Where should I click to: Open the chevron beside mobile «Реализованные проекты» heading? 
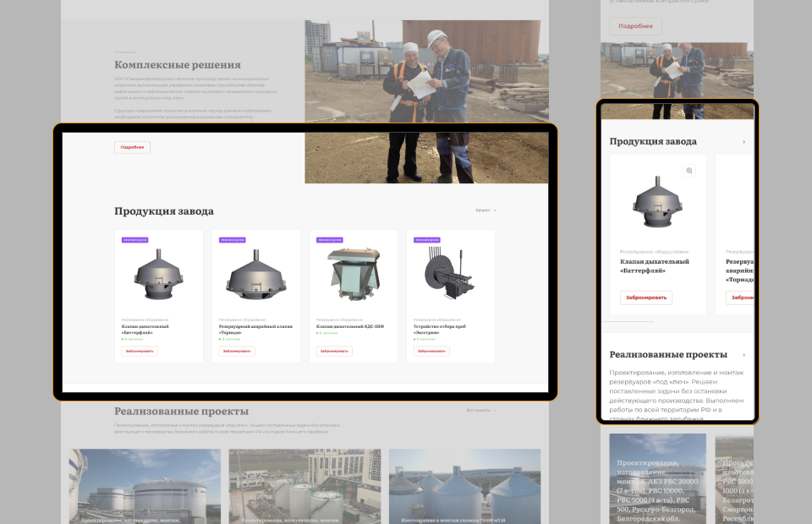[744, 355]
